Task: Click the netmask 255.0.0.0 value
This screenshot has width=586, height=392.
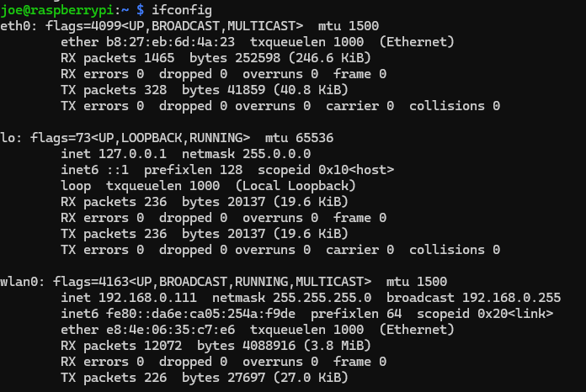Action: click(x=276, y=154)
